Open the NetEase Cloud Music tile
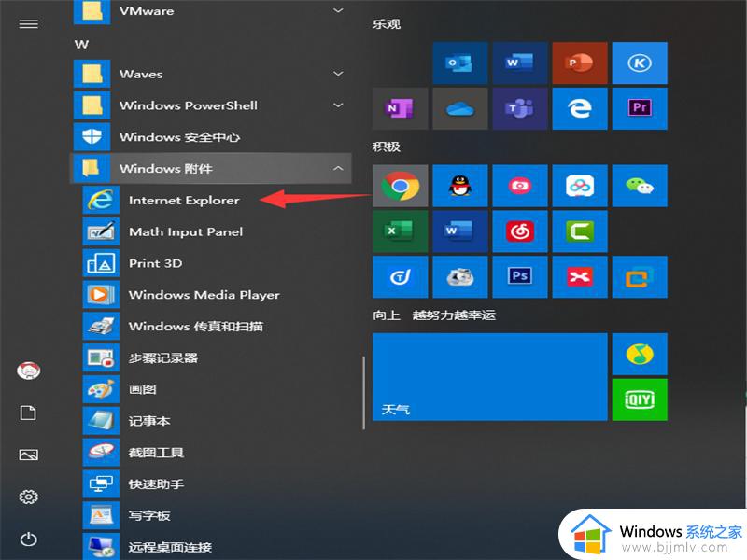The height and width of the screenshot is (560, 747). coord(520,231)
